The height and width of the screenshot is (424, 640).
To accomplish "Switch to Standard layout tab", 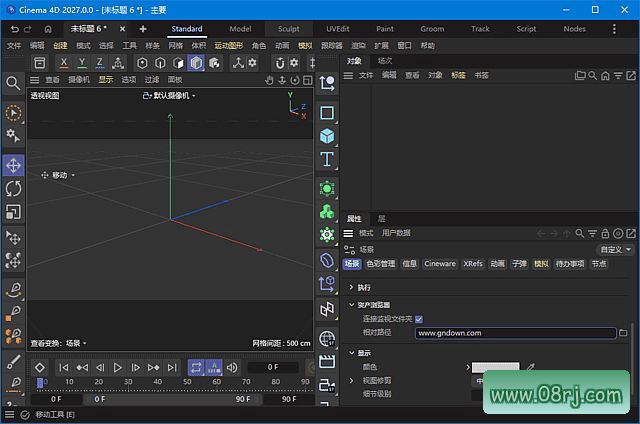I will (x=187, y=29).
